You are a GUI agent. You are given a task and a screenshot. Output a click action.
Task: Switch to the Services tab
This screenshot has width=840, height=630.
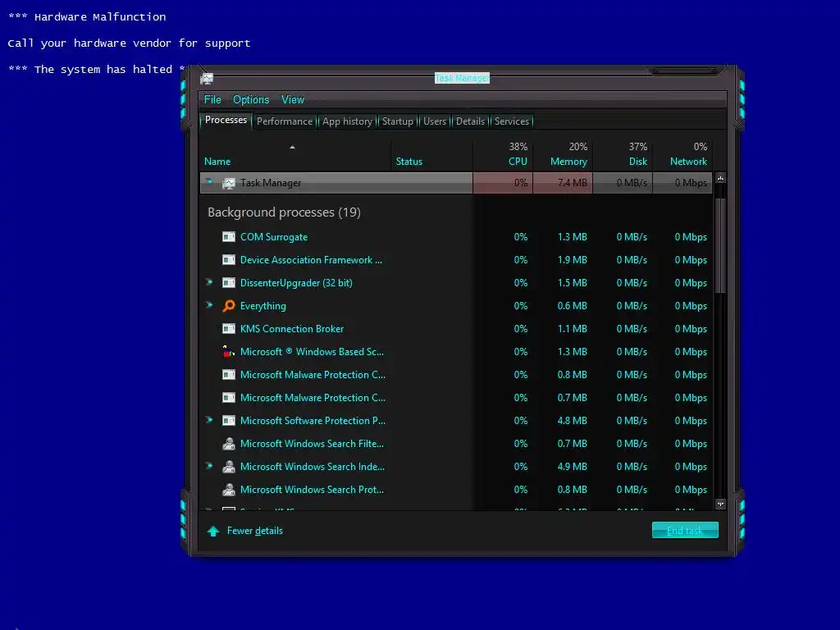(512, 121)
